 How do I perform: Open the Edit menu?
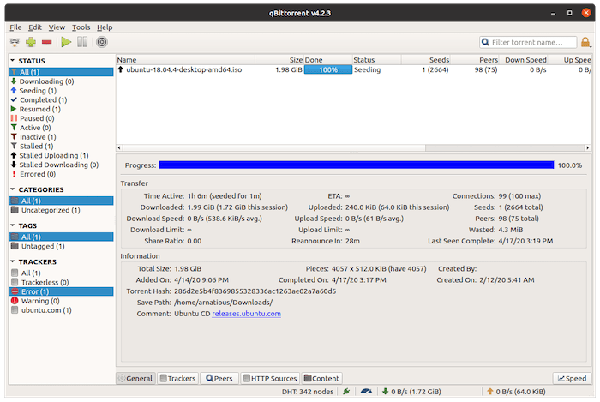(35, 27)
